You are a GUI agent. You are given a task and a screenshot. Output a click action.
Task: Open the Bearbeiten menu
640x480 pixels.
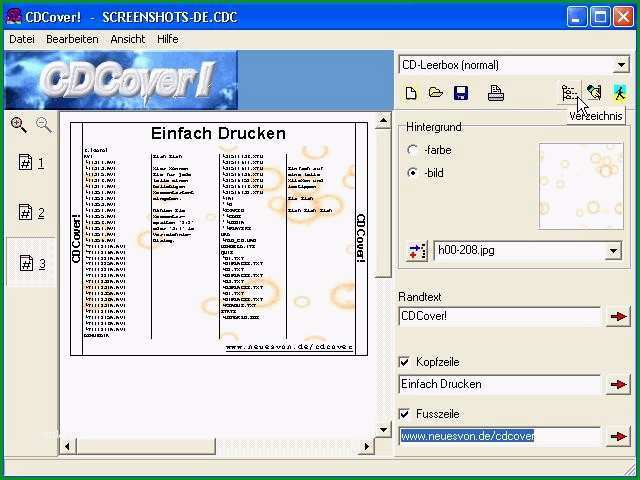click(72, 39)
